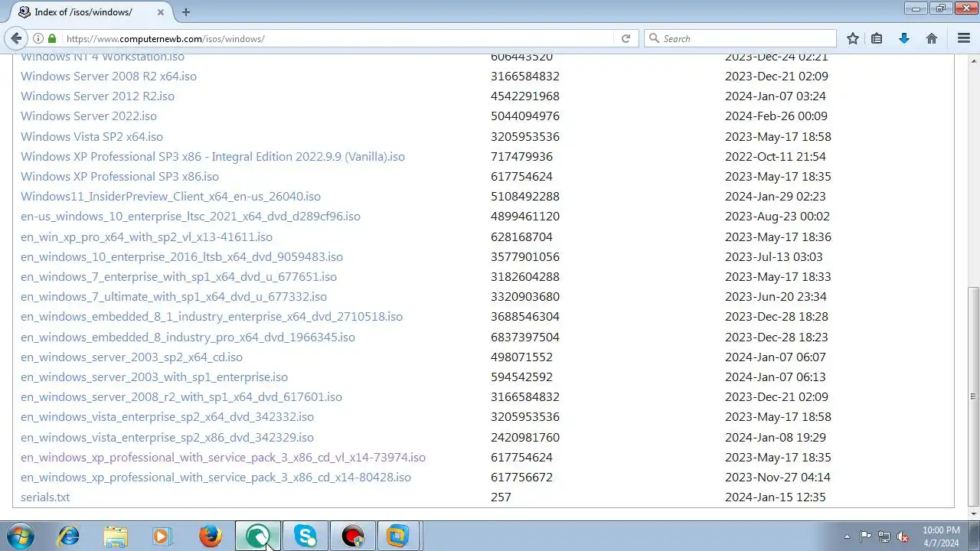980x551 pixels.
Task: Open Windows Server 2022.iso link
Action: pos(89,116)
